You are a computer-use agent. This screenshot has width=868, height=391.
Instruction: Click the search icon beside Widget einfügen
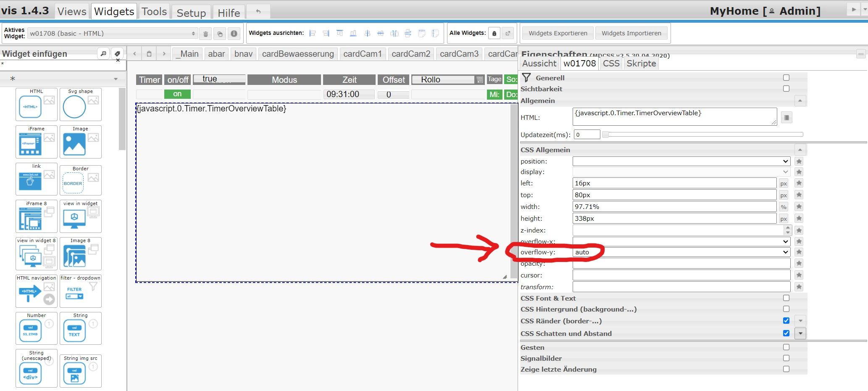click(x=103, y=53)
